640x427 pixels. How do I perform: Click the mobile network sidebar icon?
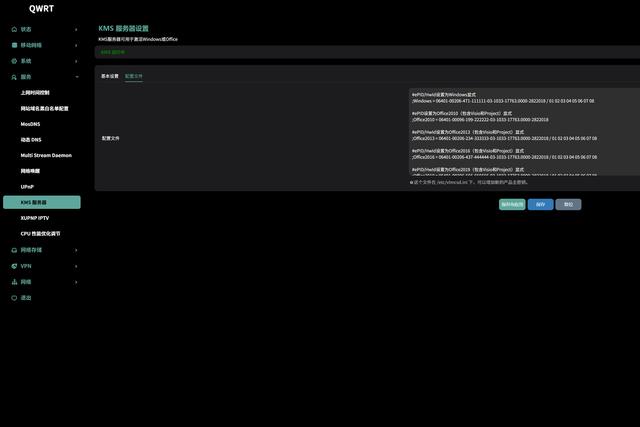[x=14, y=45]
